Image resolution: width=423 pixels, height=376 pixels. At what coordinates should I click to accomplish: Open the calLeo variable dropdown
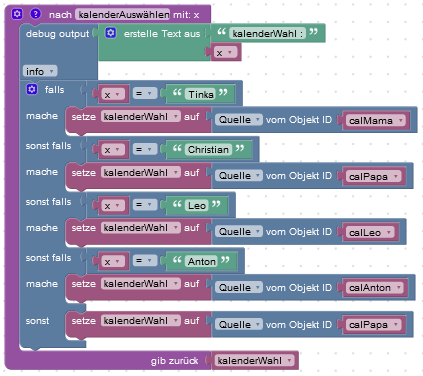pyautogui.click(x=370, y=232)
